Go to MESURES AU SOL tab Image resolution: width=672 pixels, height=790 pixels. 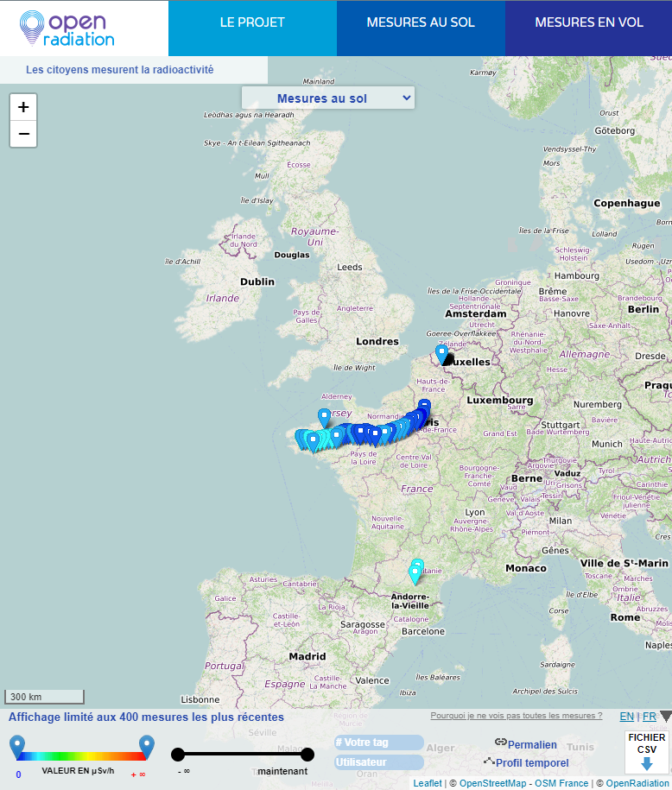[x=421, y=22]
